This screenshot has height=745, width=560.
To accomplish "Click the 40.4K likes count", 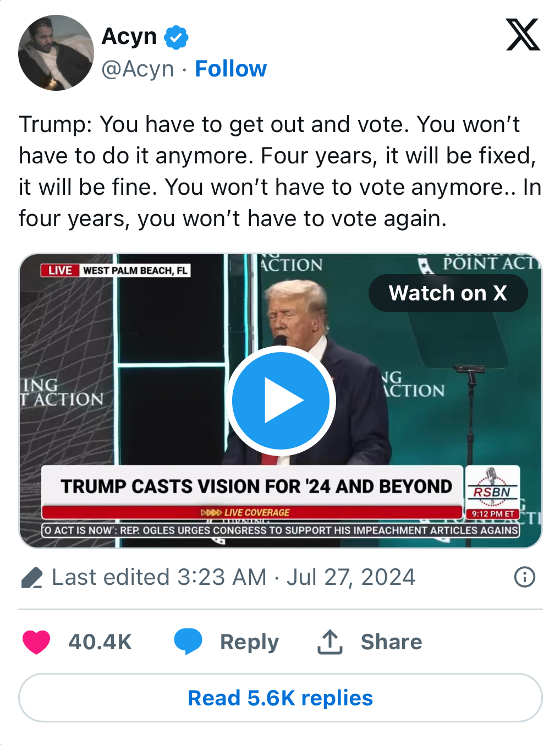I will coord(100,642).
